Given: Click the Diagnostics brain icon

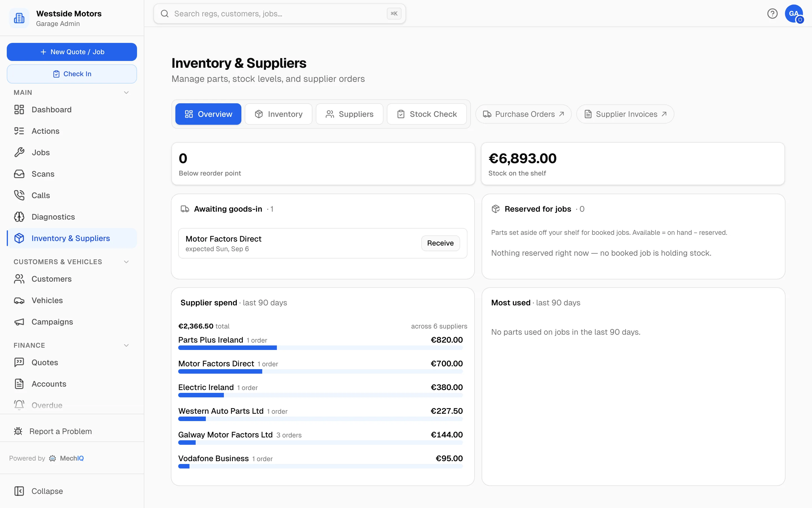Looking at the screenshot, I should [19, 217].
